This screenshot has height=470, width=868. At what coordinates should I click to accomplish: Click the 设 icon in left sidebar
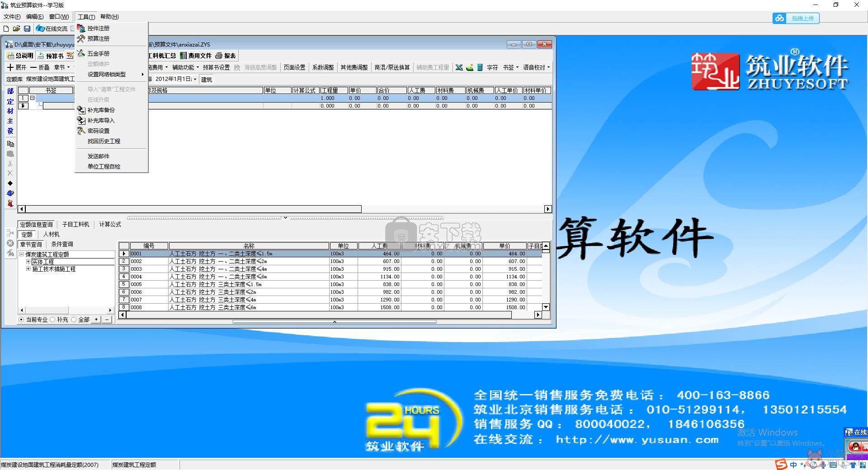pos(10,131)
